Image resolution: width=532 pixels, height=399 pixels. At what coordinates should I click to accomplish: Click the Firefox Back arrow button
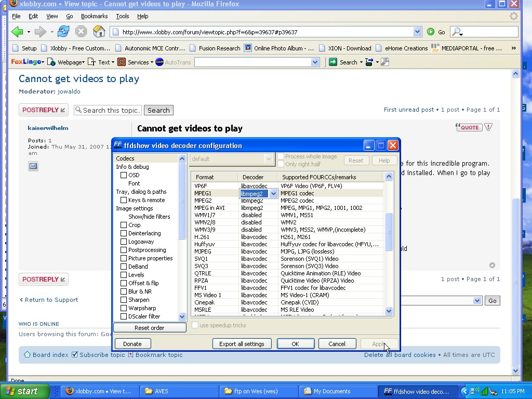point(17,32)
